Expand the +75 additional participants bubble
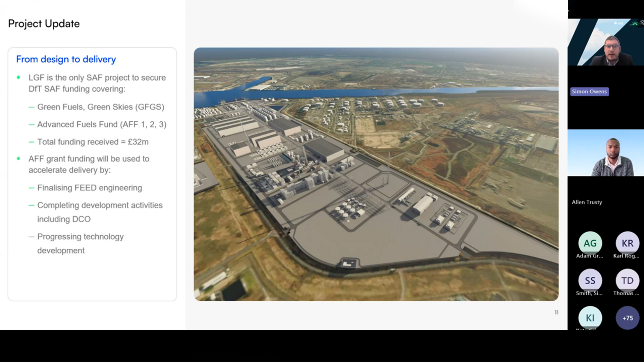644x362 pixels. [x=627, y=318]
